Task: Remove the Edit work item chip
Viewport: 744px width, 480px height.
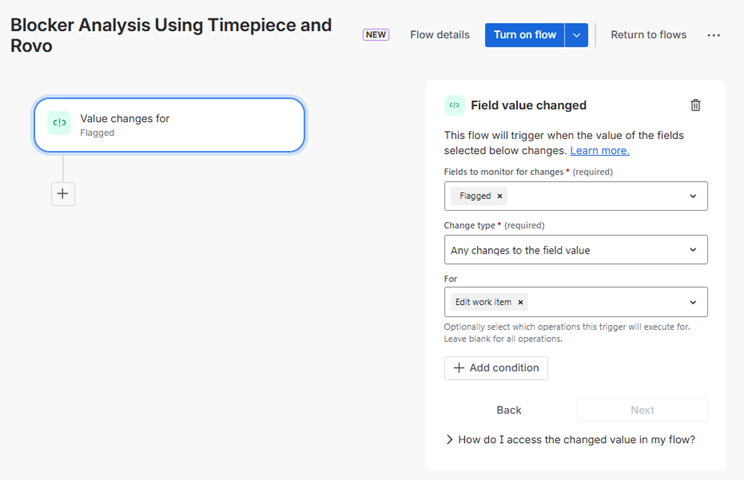Action: pyautogui.click(x=521, y=302)
